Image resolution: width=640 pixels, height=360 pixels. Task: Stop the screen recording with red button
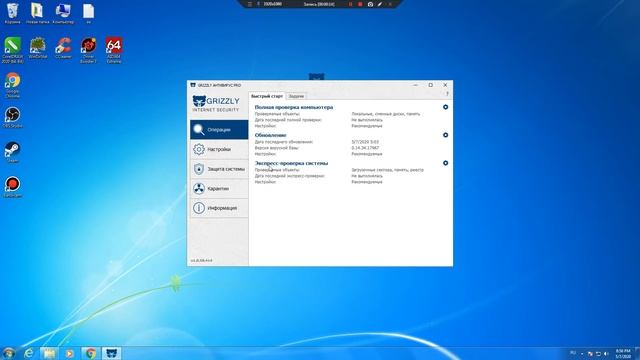[360, 4]
